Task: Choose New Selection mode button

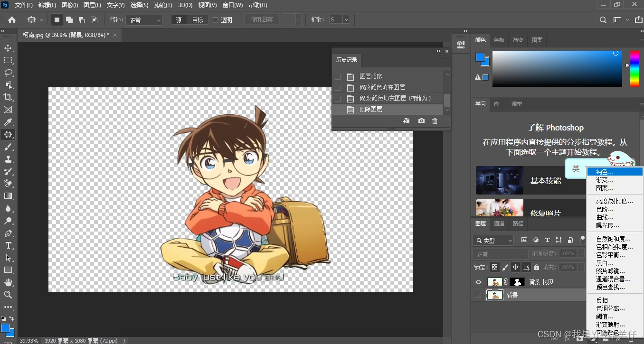Action: point(57,20)
